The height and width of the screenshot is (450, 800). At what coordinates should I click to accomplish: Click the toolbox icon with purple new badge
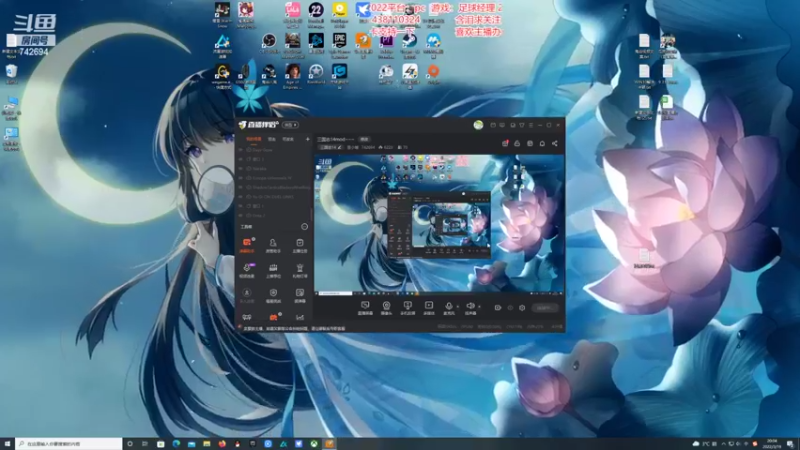pos(247,269)
